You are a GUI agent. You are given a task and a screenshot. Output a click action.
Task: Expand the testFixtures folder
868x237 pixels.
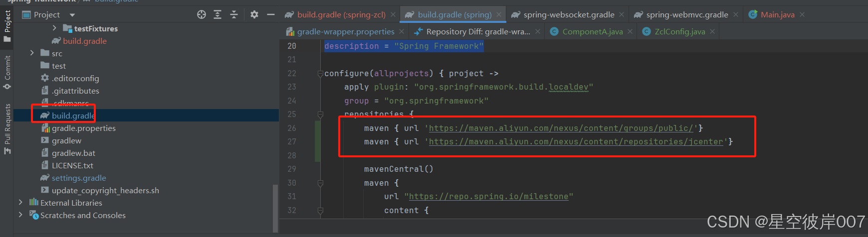pyautogui.click(x=54, y=28)
